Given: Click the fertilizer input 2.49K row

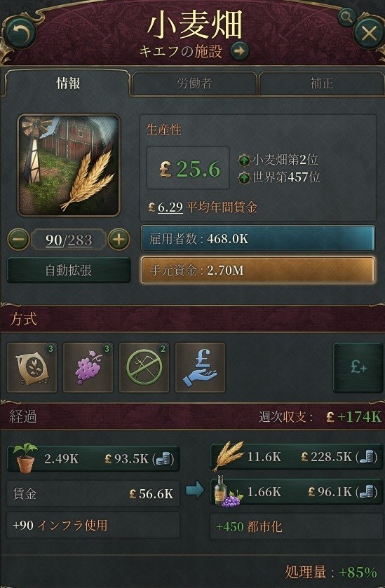Looking at the screenshot, I should [93, 458].
